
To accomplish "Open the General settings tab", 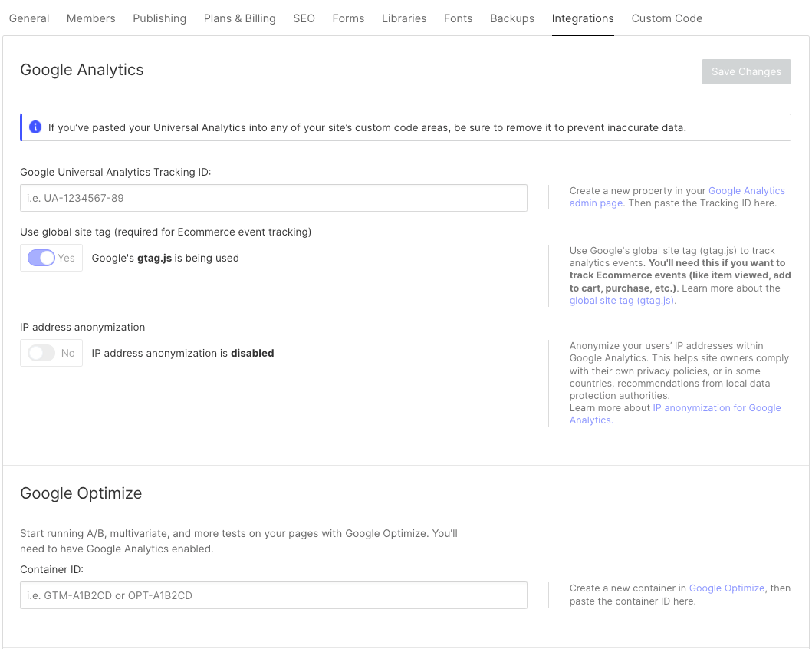I will tap(29, 18).
